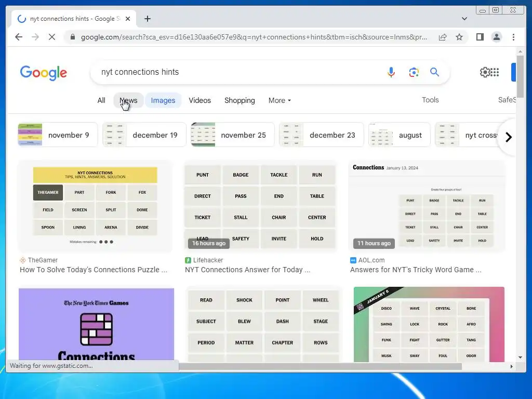
Task: Click the page scroll up arrow
Action: (520, 51)
